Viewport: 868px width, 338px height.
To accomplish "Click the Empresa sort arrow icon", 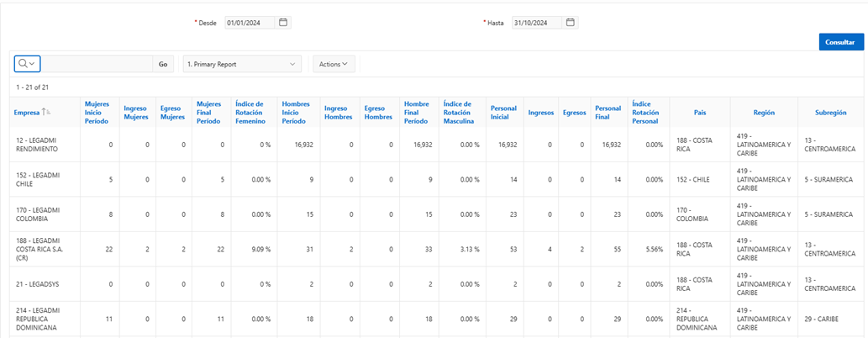I will pos(47,113).
